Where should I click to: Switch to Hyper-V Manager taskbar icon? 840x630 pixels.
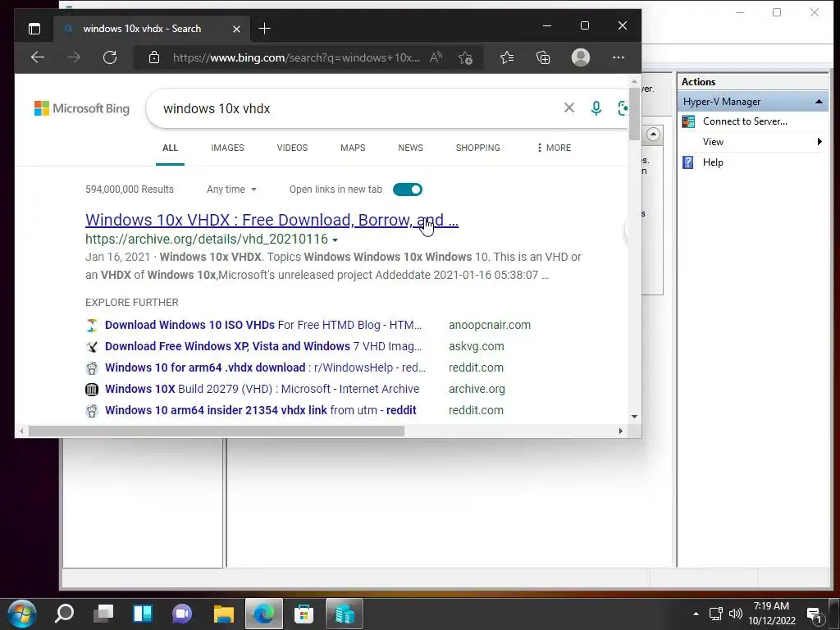pos(345,614)
